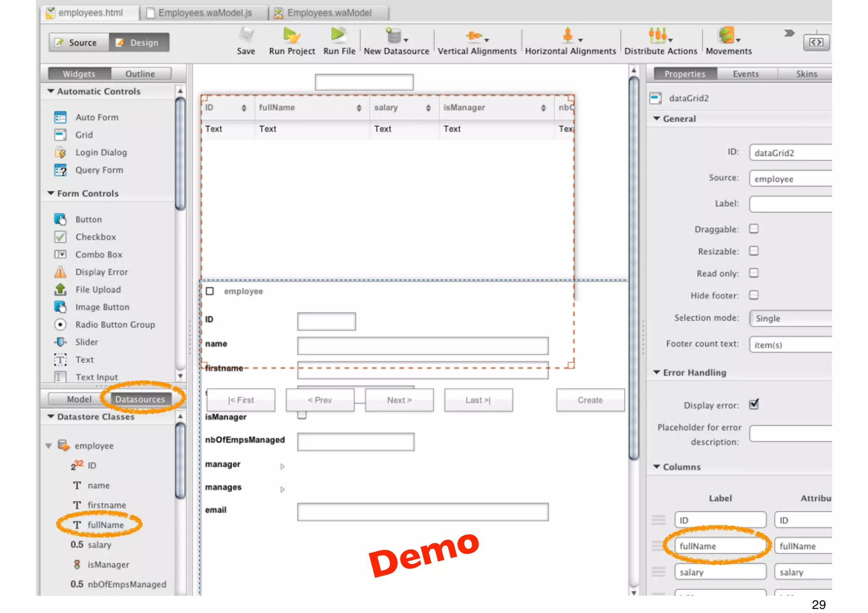Collapse the Automatic Controls section
Screen dimensions: 868x613
pyautogui.click(x=51, y=91)
